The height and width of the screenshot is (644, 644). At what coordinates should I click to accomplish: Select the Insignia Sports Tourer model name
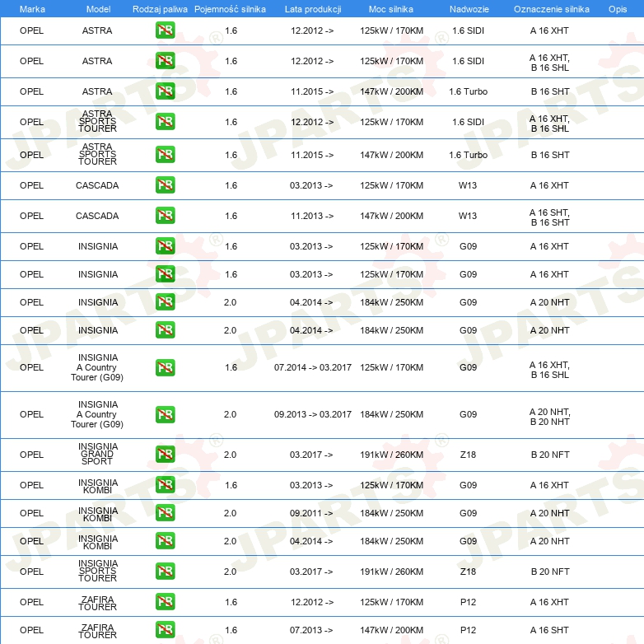97,572
